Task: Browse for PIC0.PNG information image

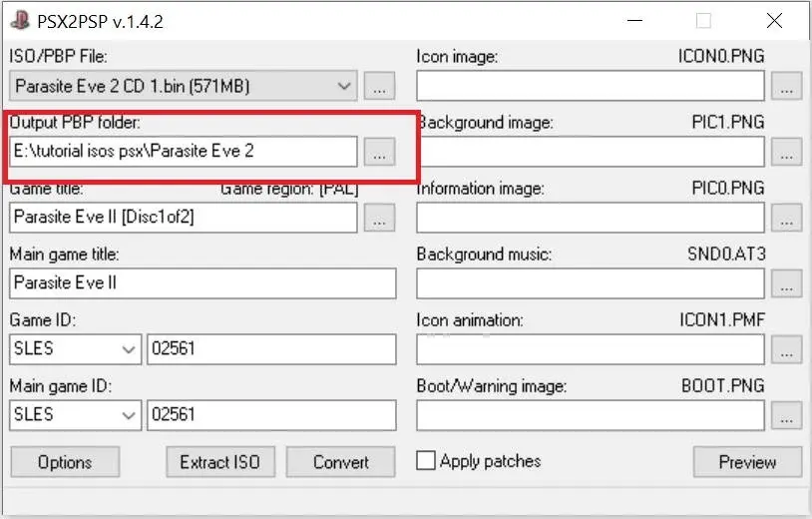Action: 787,218
